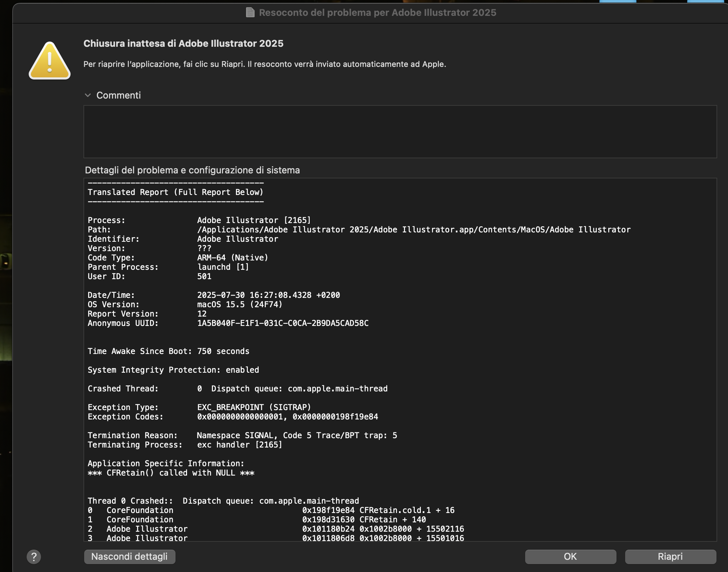Click the yellow warning triangle icon
The height and width of the screenshot is (572, 728).
click(50, 60)
